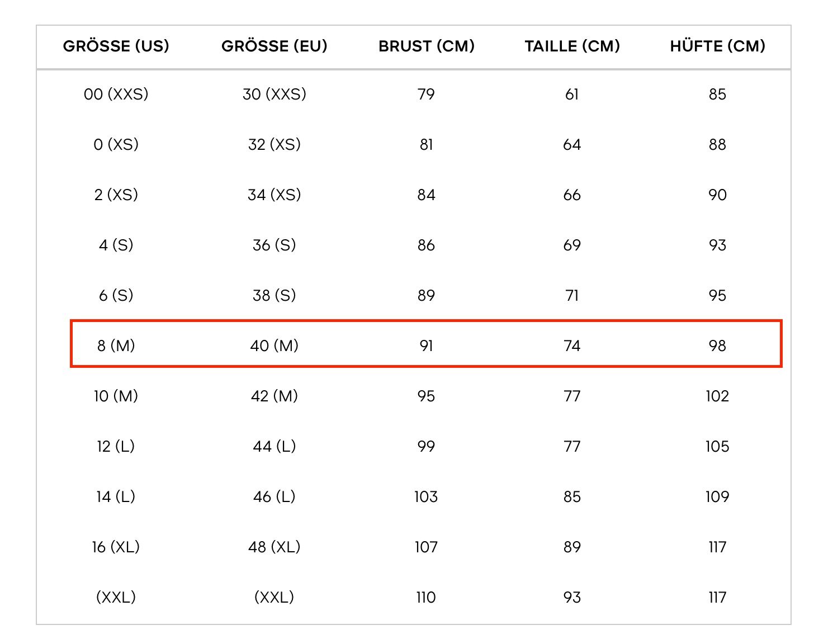Select the 36 (S) EU size cell
833x644 pixels.
(274, 245)
